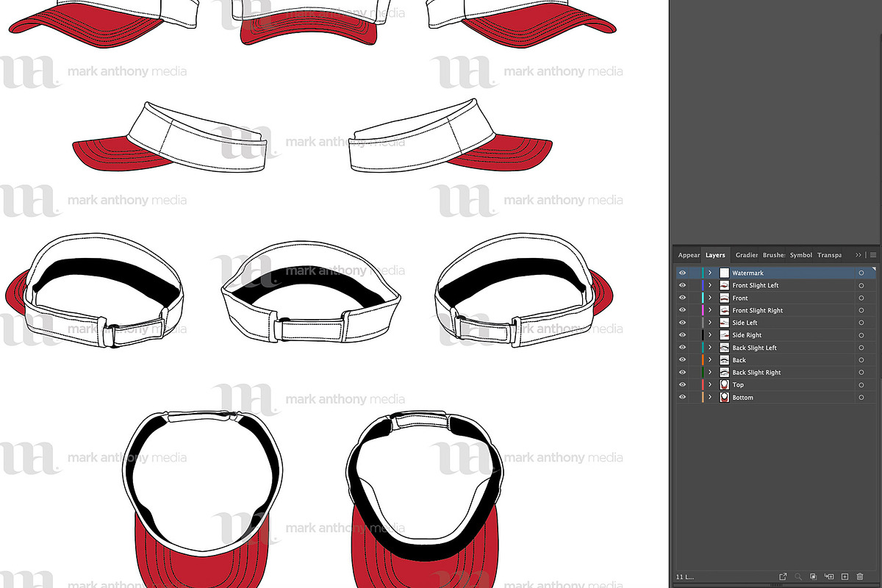Click the Collect for Export icon

[784, 576]
